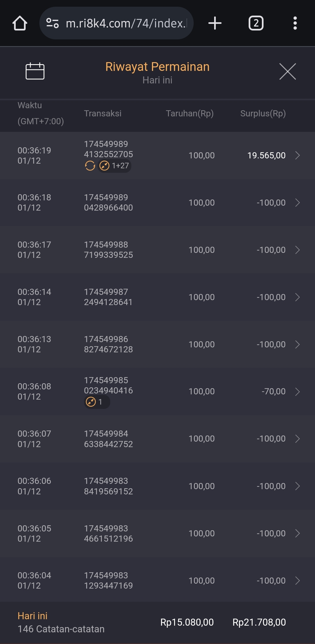Expand the -70,00 surplus row chevron
The image size is (315, 644).
(x=297, y=392)
